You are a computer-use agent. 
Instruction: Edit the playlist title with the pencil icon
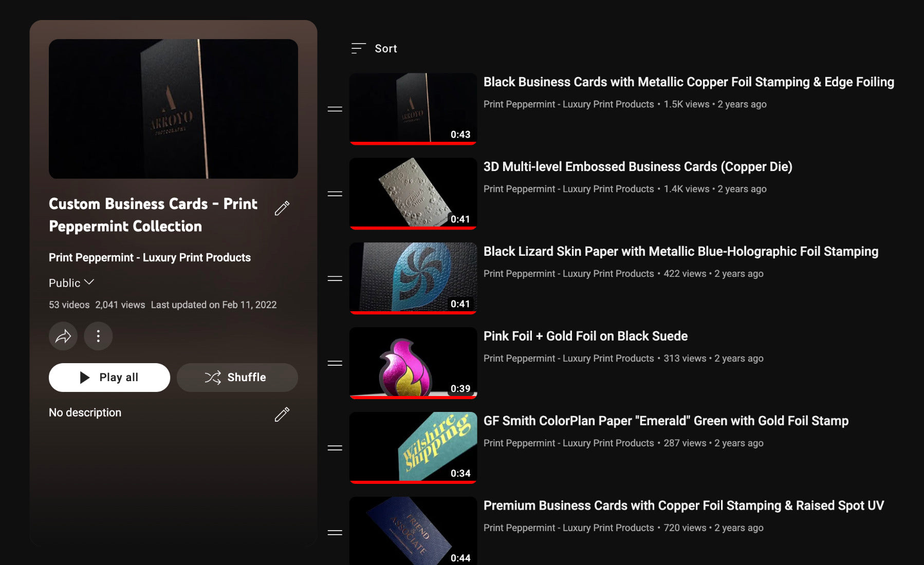click(x=282, y=208)
